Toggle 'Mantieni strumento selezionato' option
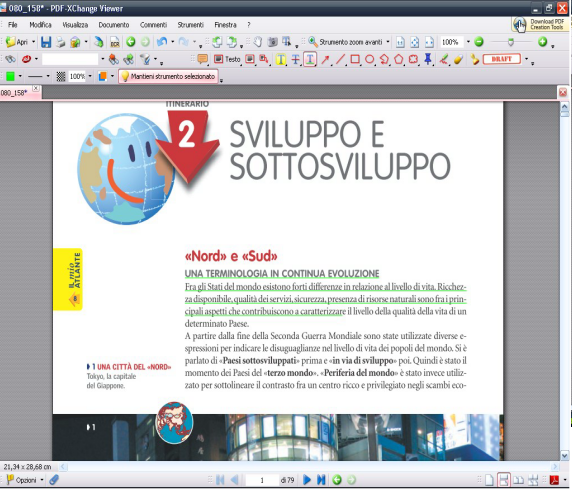The width and height of the screenshot is (572, 489). point(168,76)
